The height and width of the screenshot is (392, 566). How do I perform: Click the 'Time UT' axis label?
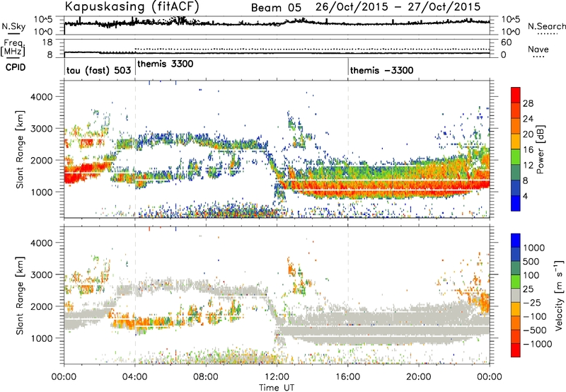[277, 388]
